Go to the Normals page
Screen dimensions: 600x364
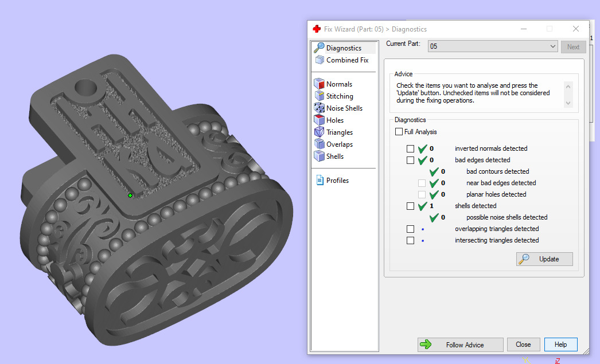point(339,84)
